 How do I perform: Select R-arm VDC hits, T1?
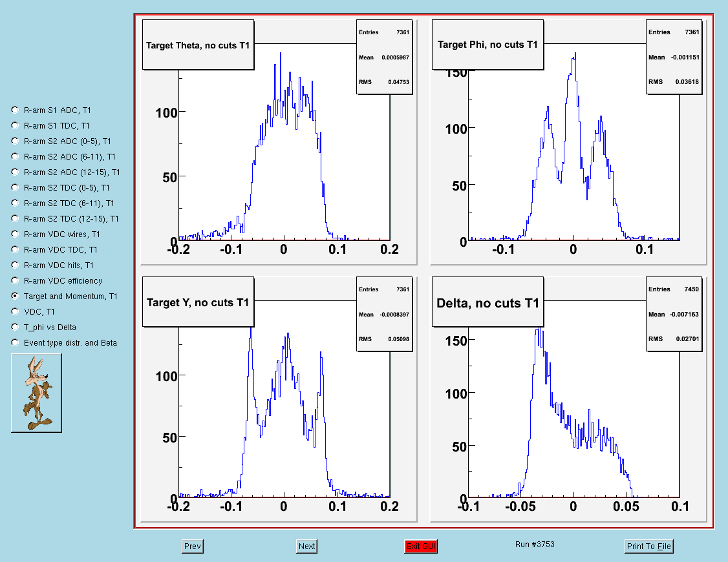15,265
